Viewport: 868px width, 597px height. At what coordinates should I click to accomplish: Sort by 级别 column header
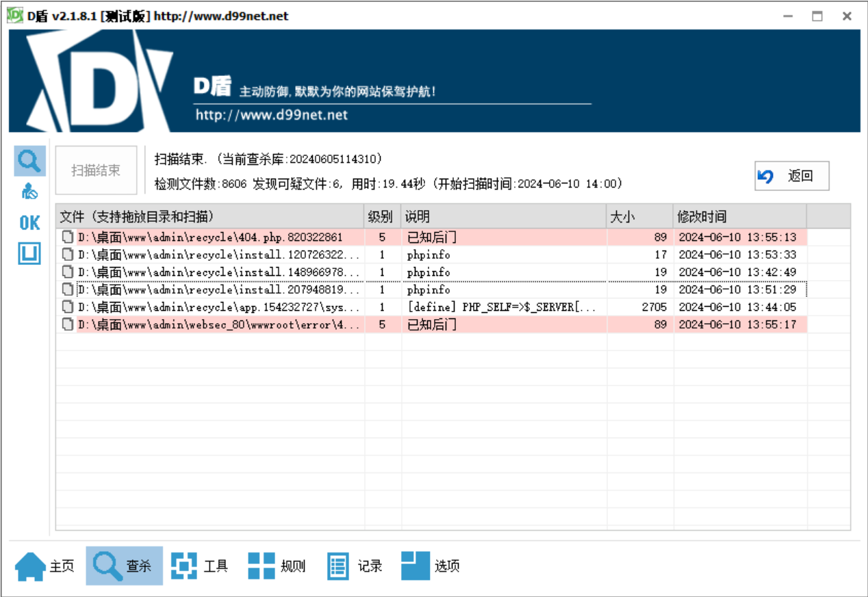382,216
